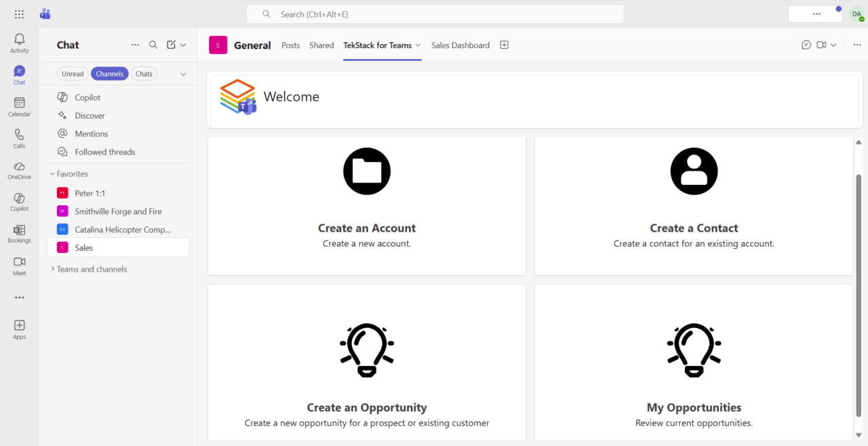Start a video meeting with camera icon
This screenshot has width=868, height=446.
(821, 45)
